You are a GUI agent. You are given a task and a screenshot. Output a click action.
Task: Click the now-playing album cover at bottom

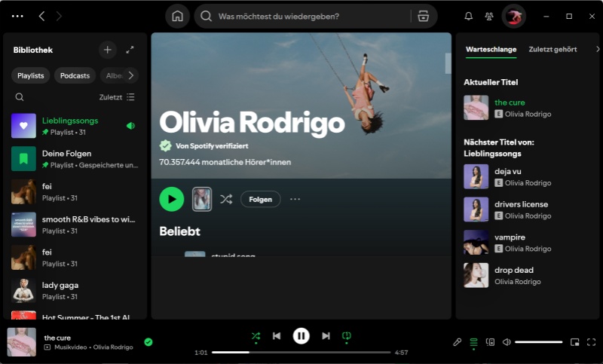coord(22,341)
